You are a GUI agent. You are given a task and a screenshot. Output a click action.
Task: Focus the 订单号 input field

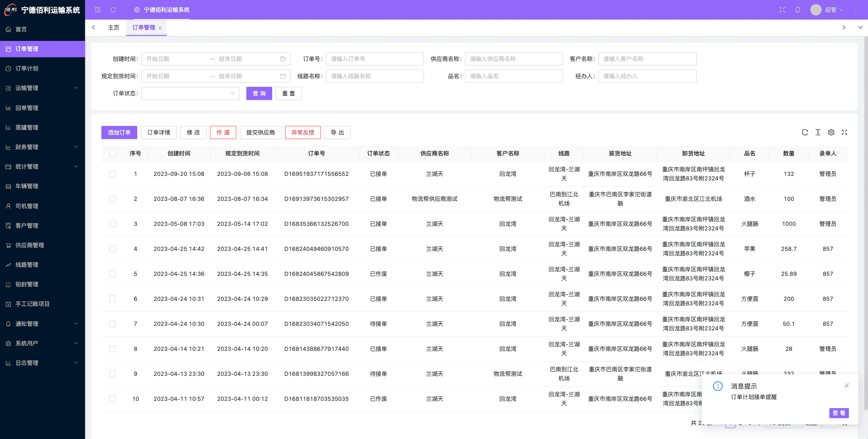pyautogui.click(x=375, y=59)
